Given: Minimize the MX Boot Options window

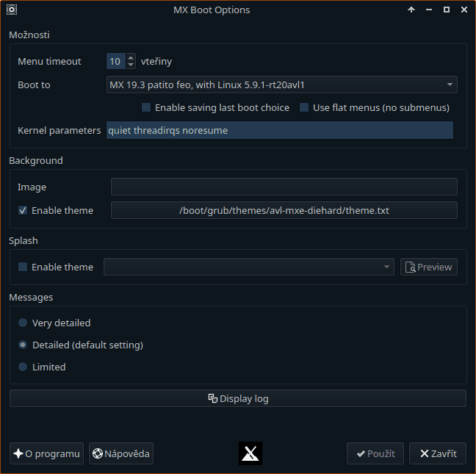Looking at the screenshot, I should pyautogui.click(x=429, y=10).
